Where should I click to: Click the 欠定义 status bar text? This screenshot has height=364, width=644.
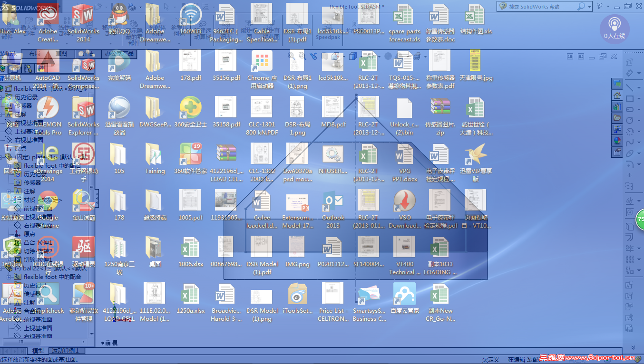(x=490, y=360)
